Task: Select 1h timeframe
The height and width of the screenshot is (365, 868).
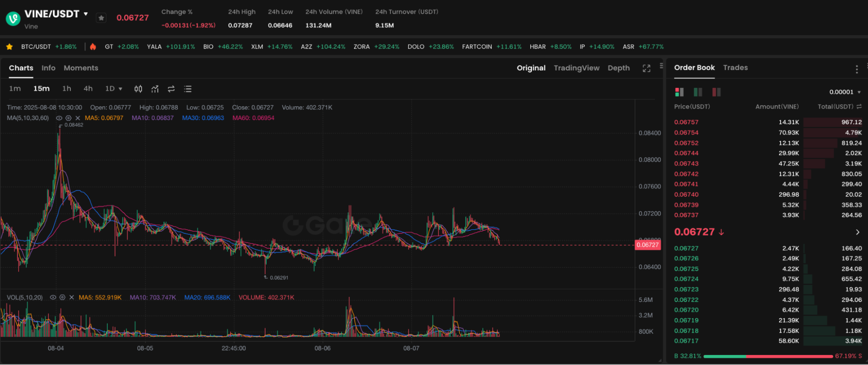Action: click(x=66, y=89)
